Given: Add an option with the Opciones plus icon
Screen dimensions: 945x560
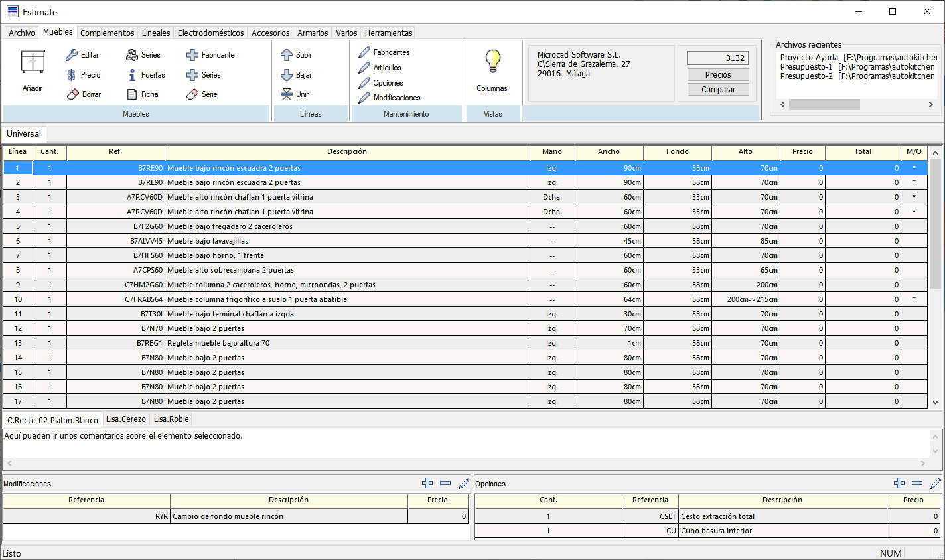Looking at the screenshot, I should tap(899, 483).
